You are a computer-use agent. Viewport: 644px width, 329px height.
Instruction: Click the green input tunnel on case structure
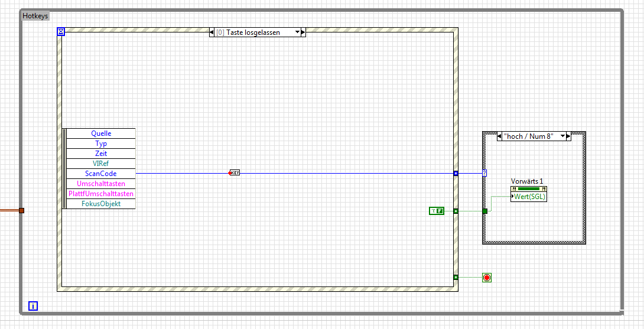(x=484, y=211)
